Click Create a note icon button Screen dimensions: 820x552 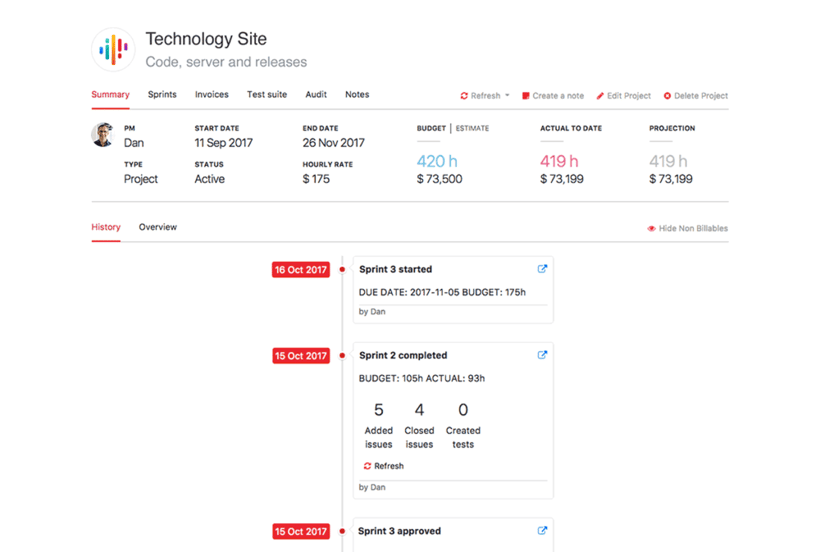coord(526,96)
